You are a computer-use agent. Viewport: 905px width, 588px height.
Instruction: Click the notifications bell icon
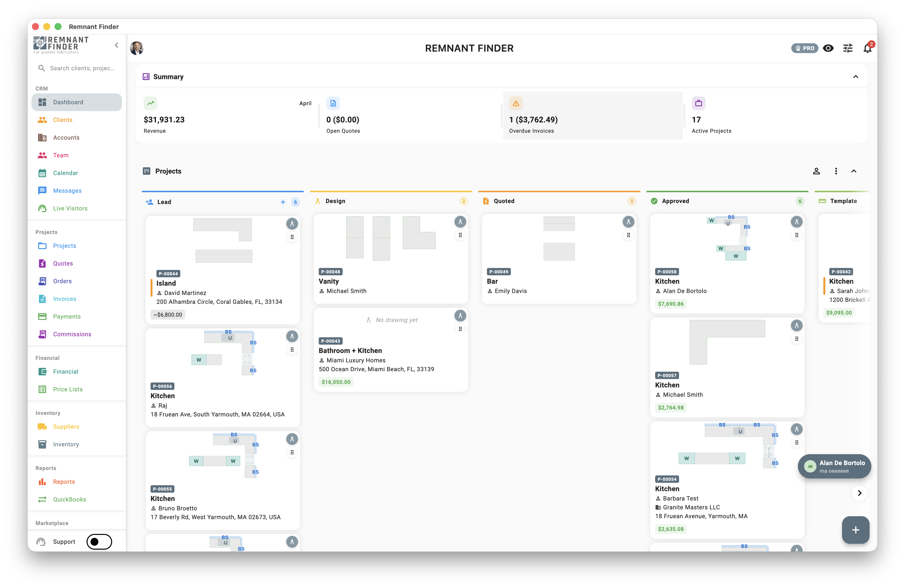867,48
